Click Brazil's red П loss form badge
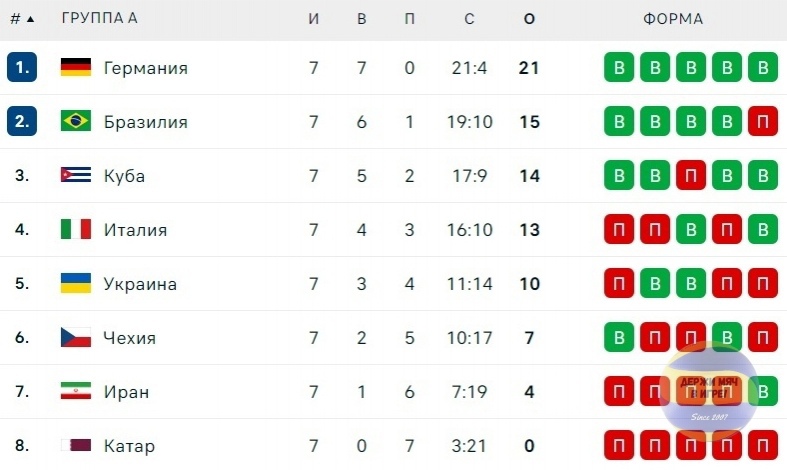The height and width of the screenshot is (470, 787). [763, 121]
